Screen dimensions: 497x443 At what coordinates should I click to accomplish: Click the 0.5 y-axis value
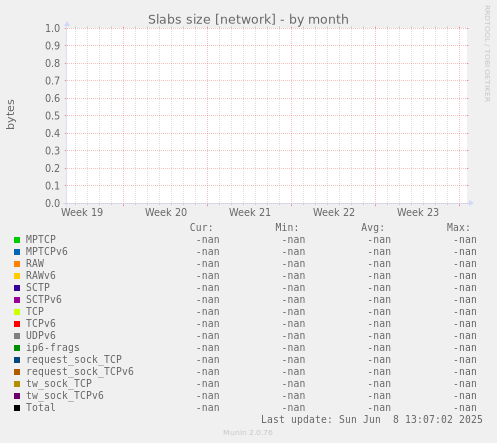pos(53,116)
